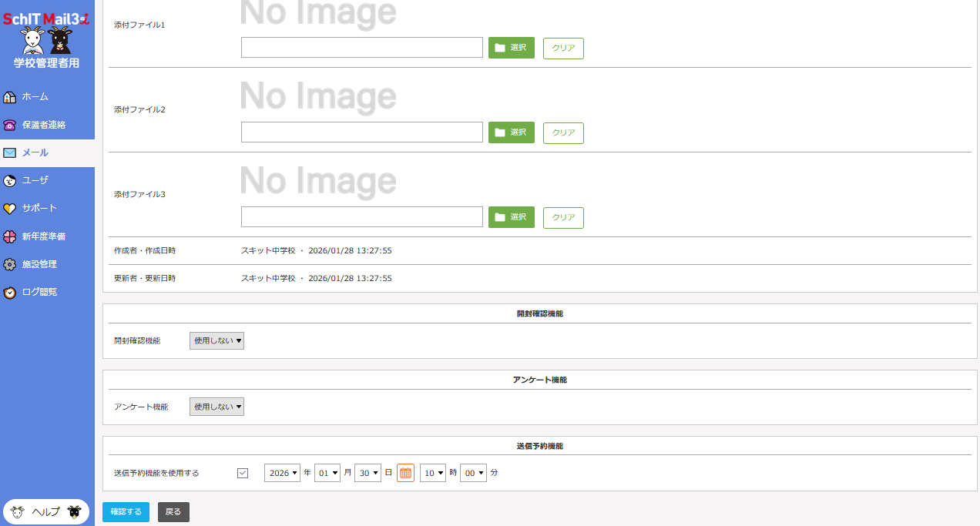980x526 pixels.
Task: Open the calendar date picker icon
Action: tap(405, 473)
